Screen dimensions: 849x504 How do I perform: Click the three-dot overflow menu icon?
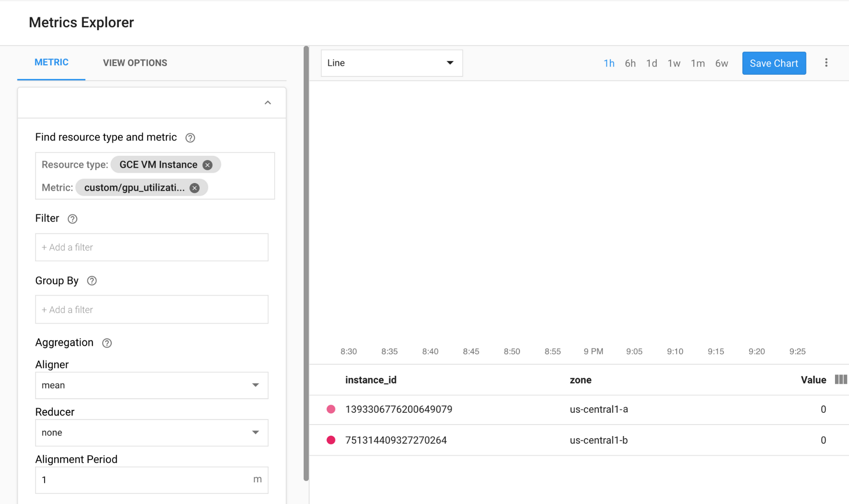pos(826,62)
